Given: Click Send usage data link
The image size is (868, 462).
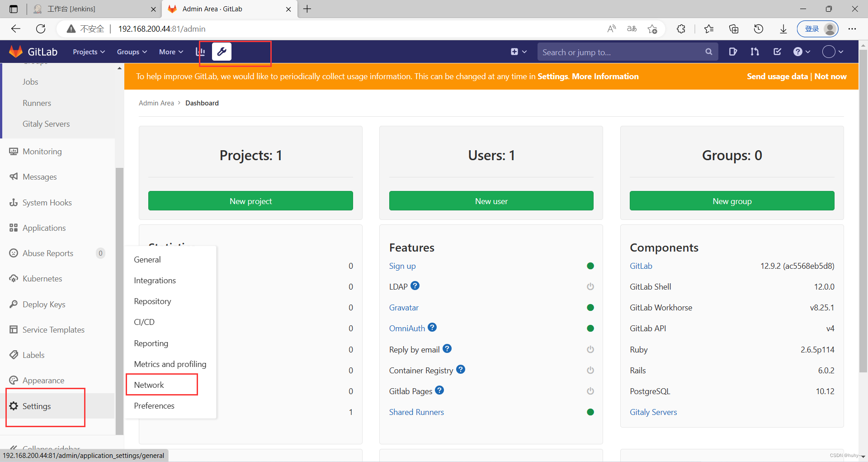Looking at the screenshot, I should click(x=777, y=76).
